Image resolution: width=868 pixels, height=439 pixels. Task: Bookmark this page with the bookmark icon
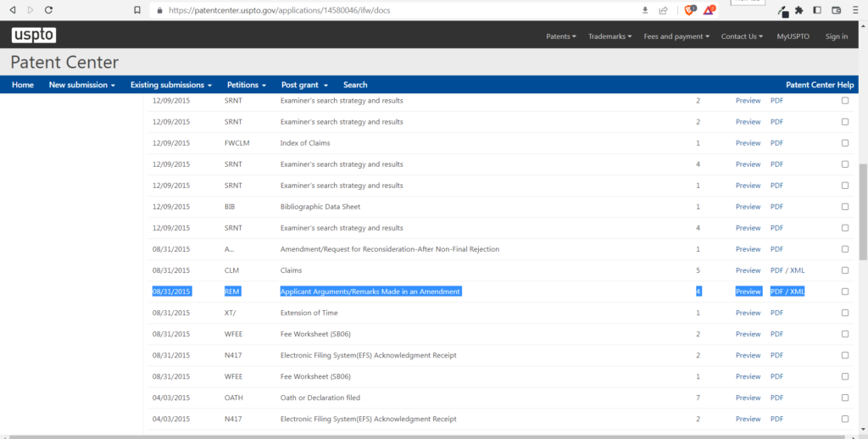pyautogui.click(x=137, y=10)
